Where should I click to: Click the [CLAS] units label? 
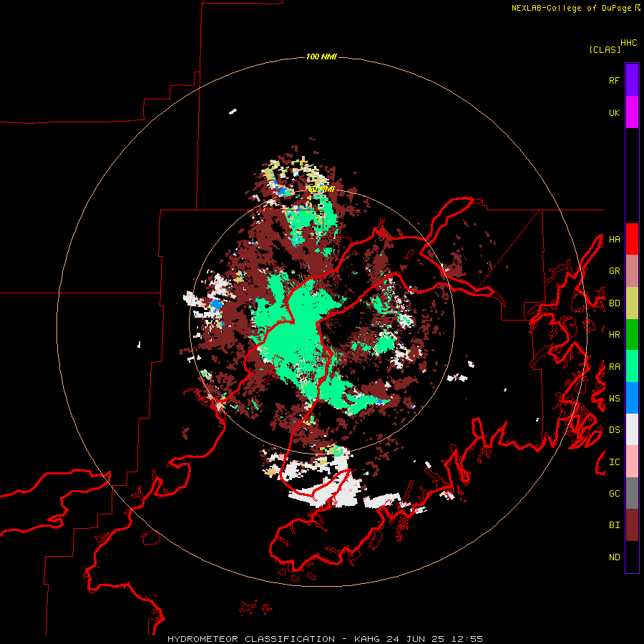coord(605,49)
